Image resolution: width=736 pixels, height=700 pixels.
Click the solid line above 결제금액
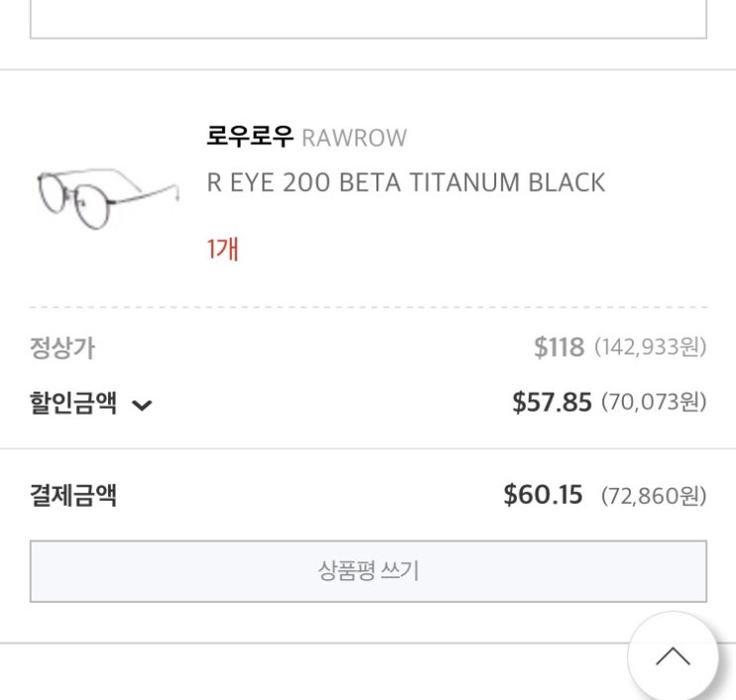[368, 449]
